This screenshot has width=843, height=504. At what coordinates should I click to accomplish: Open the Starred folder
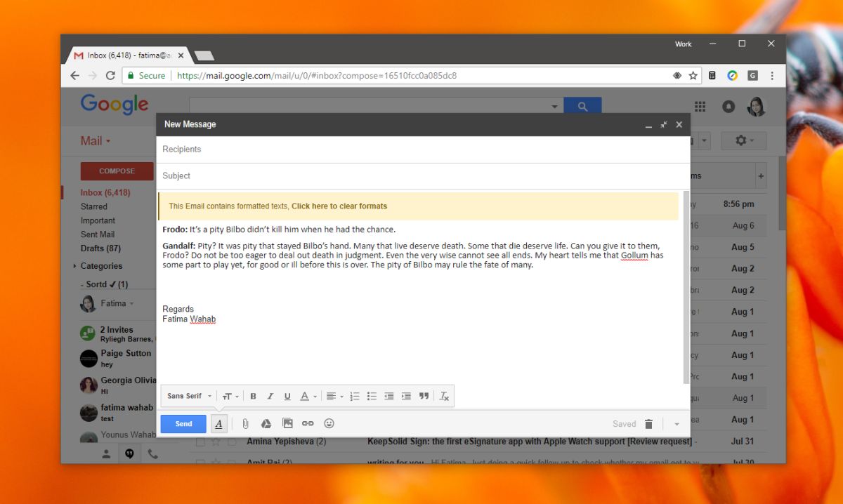(x=94, y=206)
